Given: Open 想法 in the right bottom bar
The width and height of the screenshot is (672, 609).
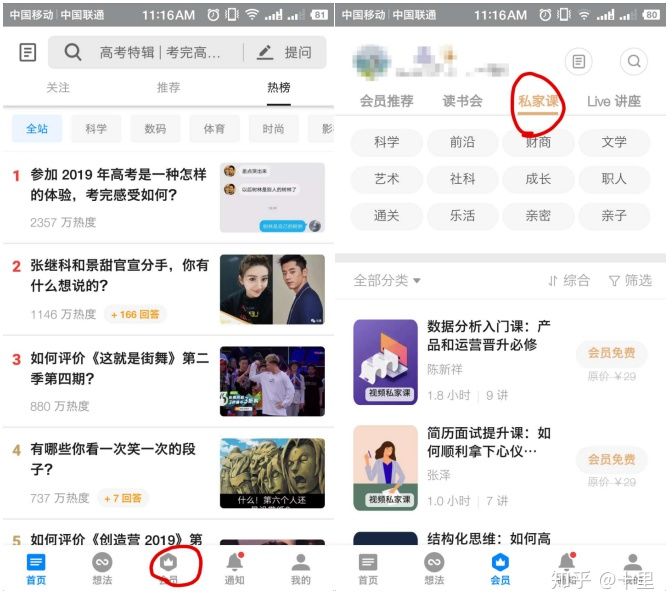Looking at the screenshot, I should [434, 570].
